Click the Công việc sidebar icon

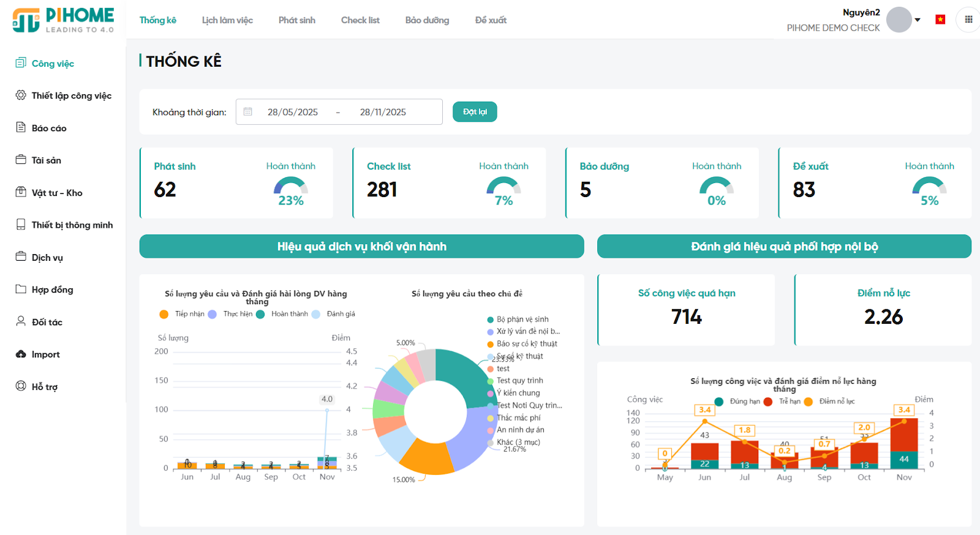[21, 63]
